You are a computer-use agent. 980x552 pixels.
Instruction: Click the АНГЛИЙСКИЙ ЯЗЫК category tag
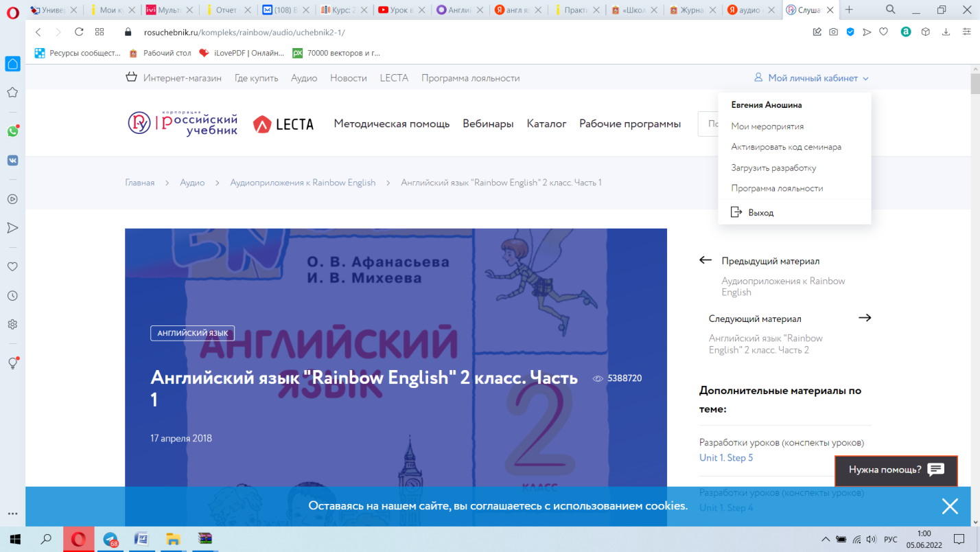coord(193,333)
